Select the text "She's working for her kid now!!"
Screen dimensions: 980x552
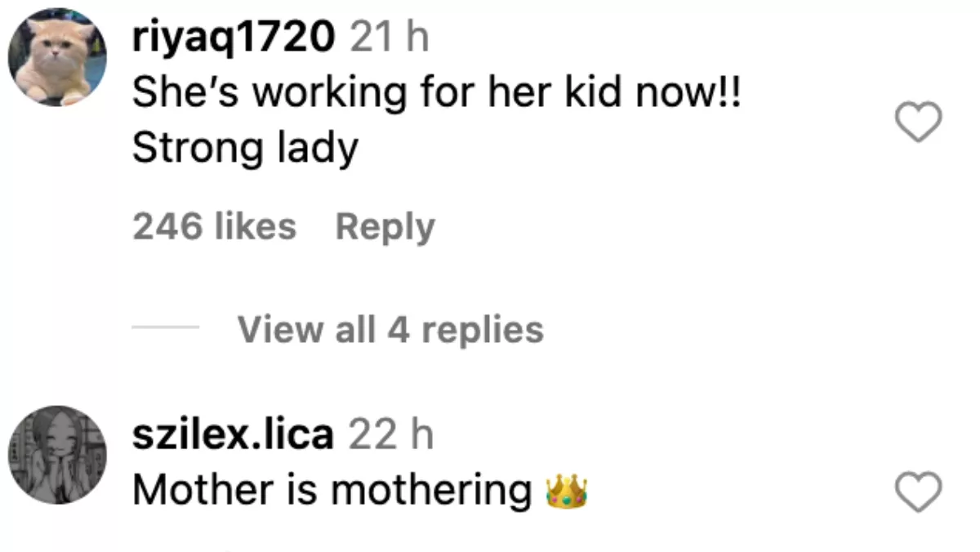(x=436, y=94)
